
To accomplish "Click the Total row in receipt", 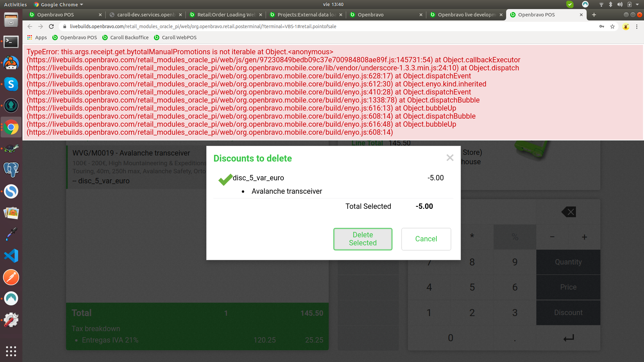I will pyautogui.click(x=197, y=313).
